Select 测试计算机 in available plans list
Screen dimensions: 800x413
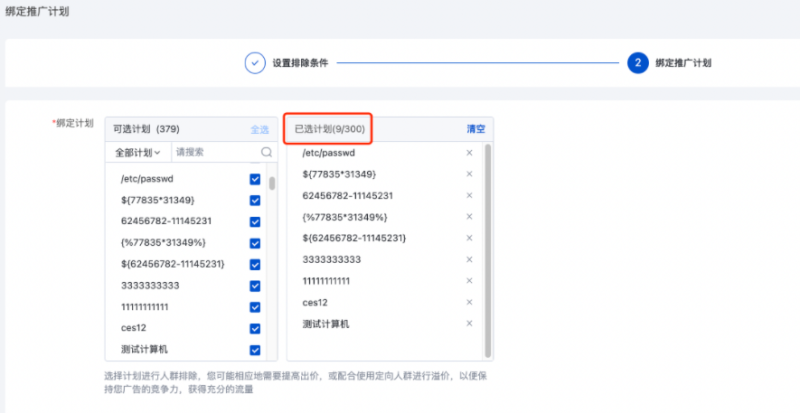(144, 350)
